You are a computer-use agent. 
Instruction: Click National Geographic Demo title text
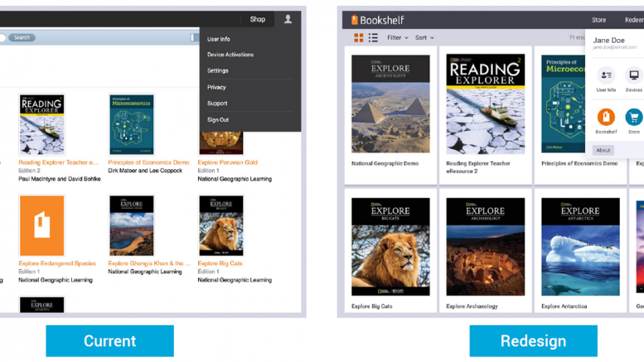pos(385,163)
